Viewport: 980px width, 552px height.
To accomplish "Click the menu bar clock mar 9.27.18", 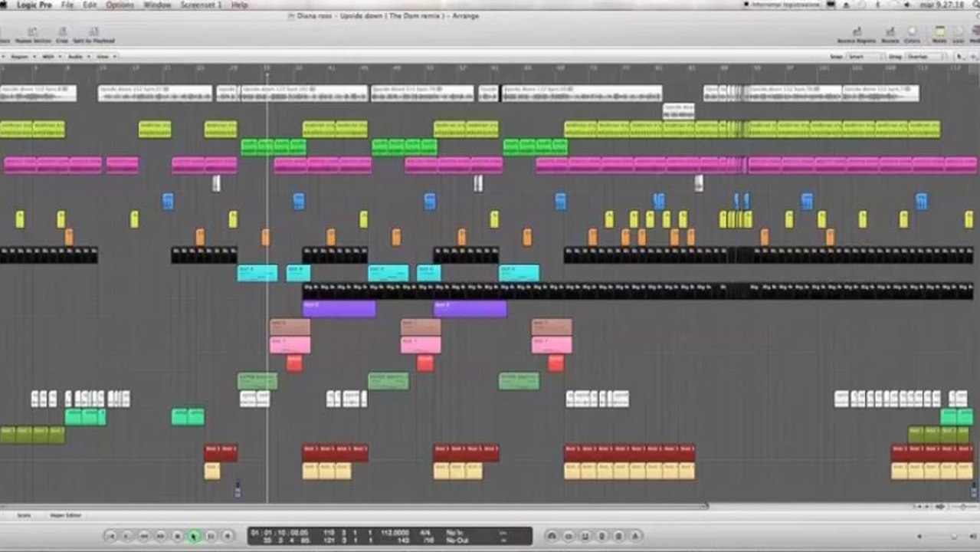I will point(942,5).
